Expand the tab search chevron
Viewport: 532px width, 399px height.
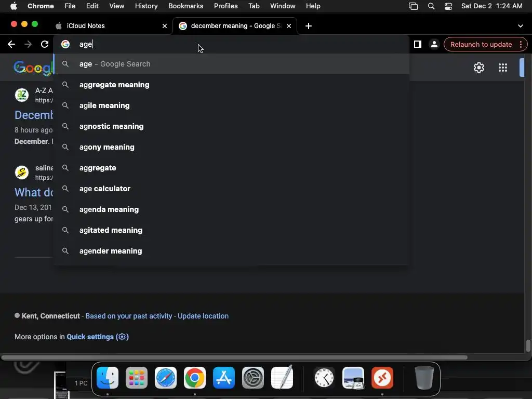521,26
